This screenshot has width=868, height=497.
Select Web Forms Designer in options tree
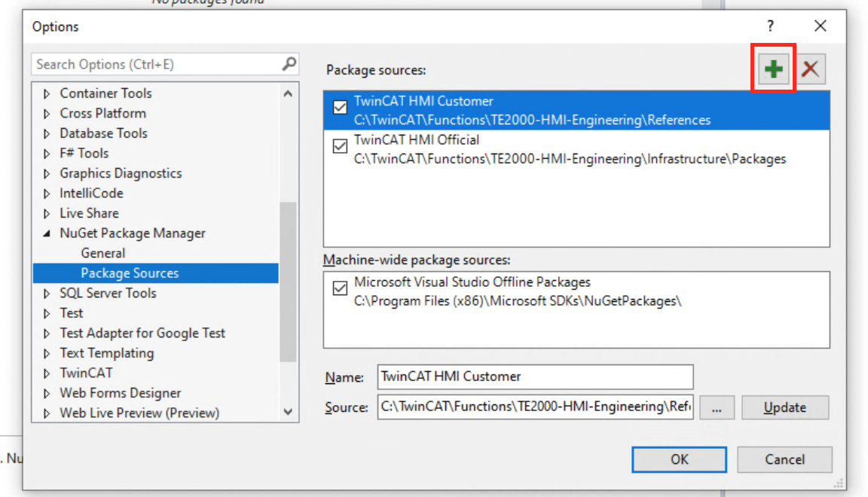pyautogui.click(x=120, y=392)
